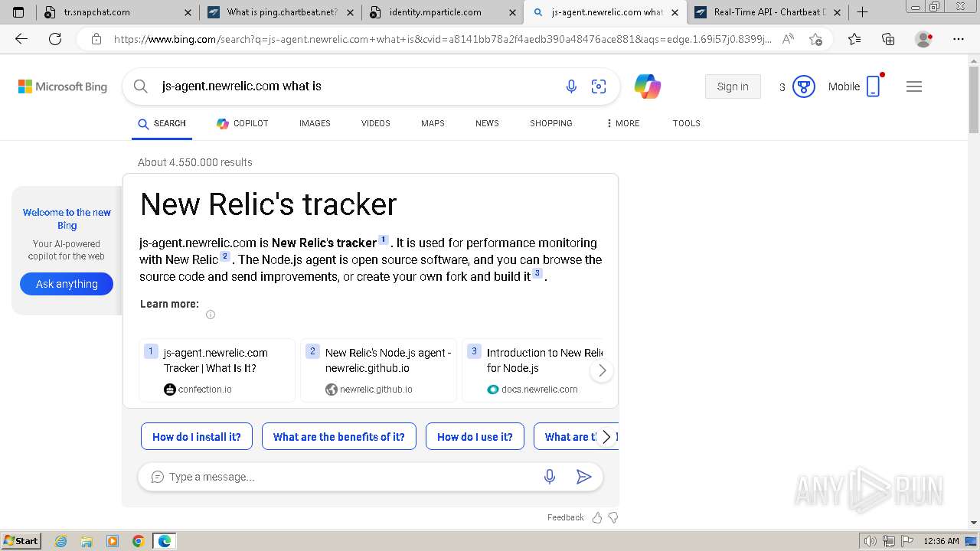
Task: Send the chat message arrow
Action: (583, 477)
